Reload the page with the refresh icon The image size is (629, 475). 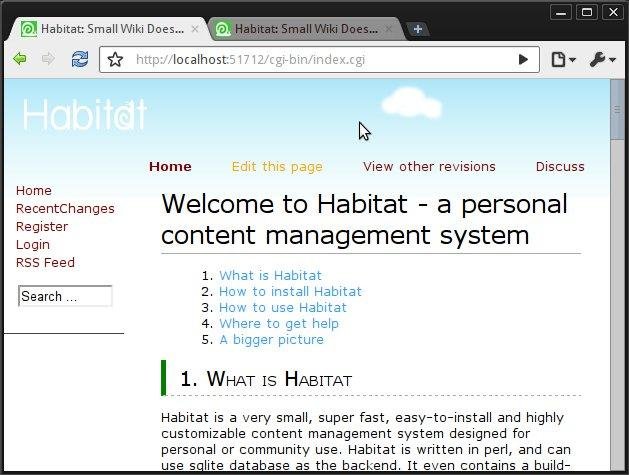[x=80, y=59]
